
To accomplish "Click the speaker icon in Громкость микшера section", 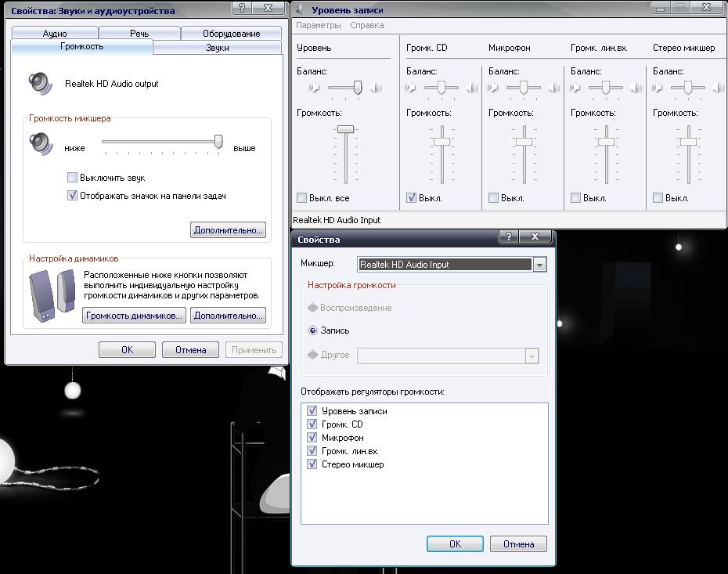I will pyautogui.click(x=40, y=145).
